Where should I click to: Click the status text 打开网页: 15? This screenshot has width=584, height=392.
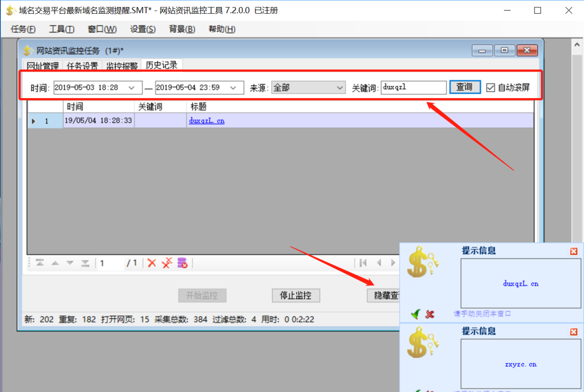click(125, 319)
